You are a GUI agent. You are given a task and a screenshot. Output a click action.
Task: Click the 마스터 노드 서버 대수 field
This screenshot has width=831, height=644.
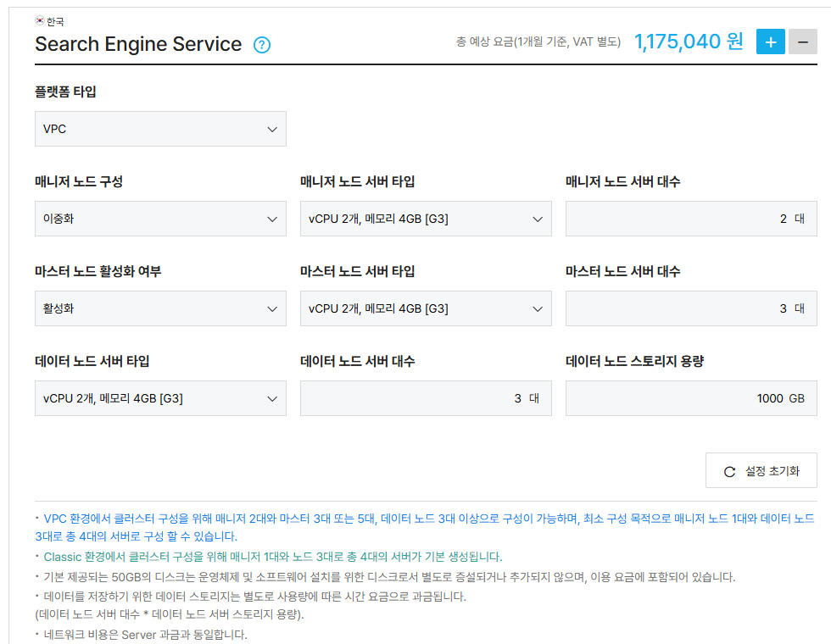tap(691, 308)
